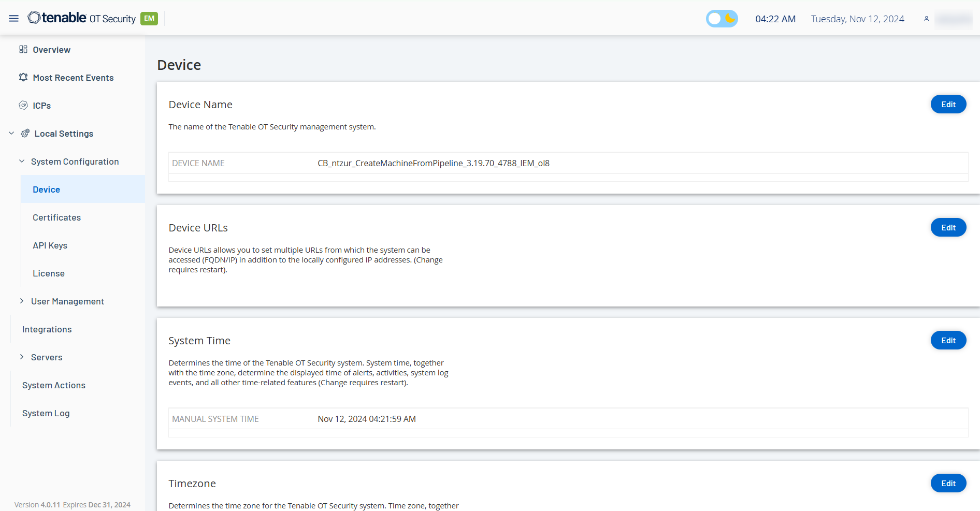Click the ICPs sidebar icon

coord(23,106)
